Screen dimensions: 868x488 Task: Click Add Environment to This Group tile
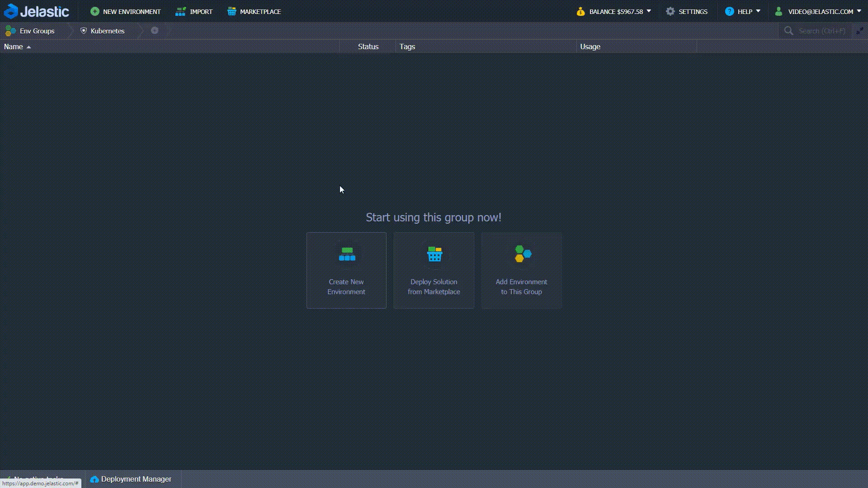click(521, 270)
